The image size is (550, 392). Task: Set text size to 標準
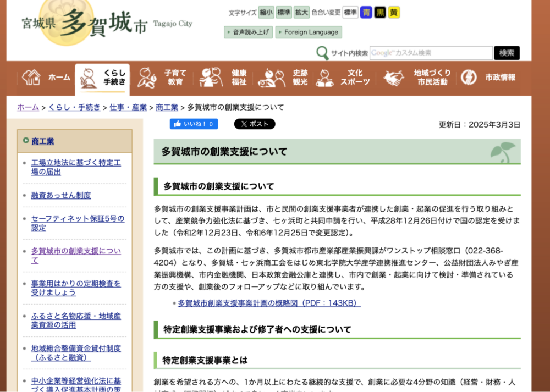pyautogui.click(x=284, y=13)
